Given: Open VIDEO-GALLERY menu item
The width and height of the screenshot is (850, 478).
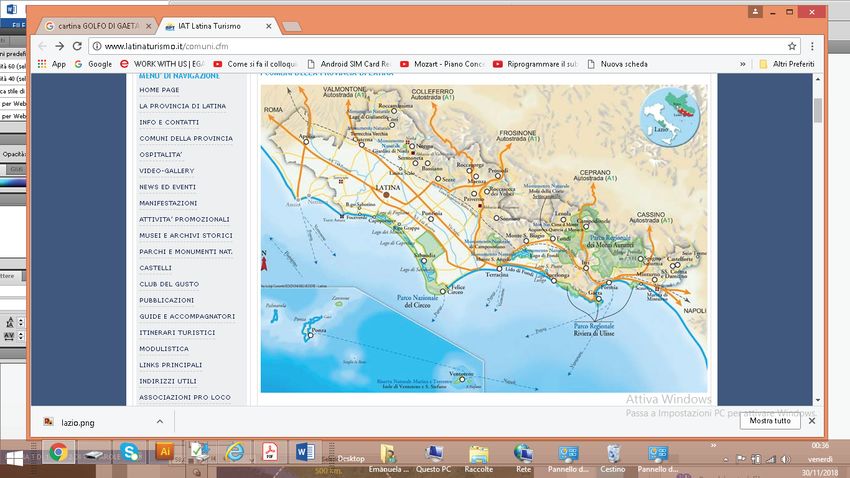Looking at the screenshot, I should (x=166, y=171).
